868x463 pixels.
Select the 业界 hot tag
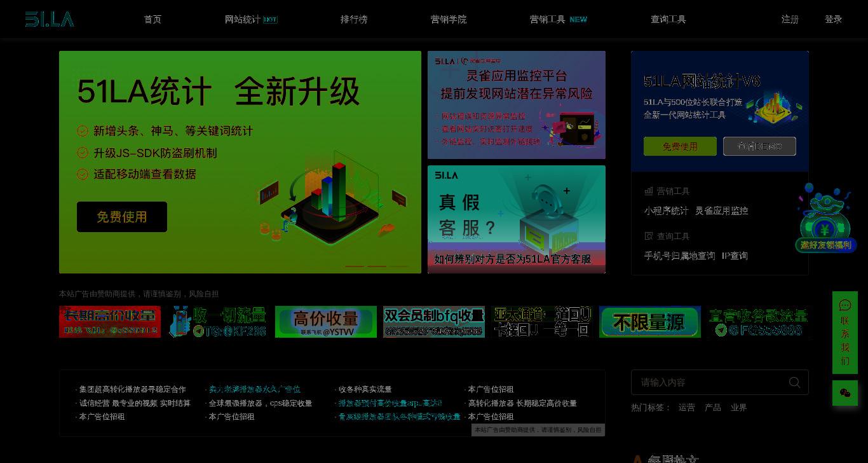[738, 407]
